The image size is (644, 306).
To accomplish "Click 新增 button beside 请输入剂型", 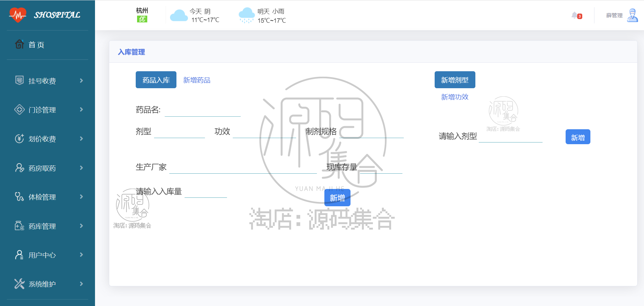I will tap(578, 137).
